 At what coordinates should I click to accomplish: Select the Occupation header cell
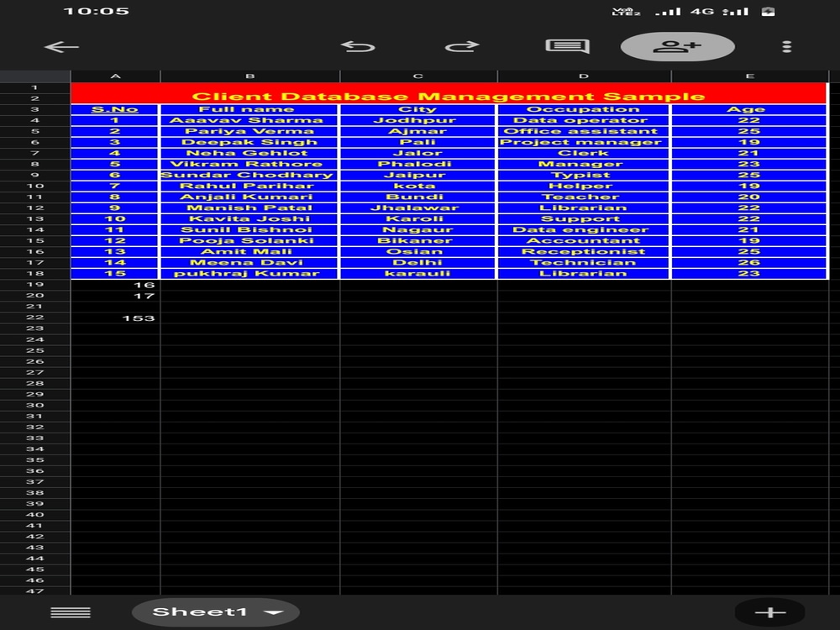click(x=584, y=109)
